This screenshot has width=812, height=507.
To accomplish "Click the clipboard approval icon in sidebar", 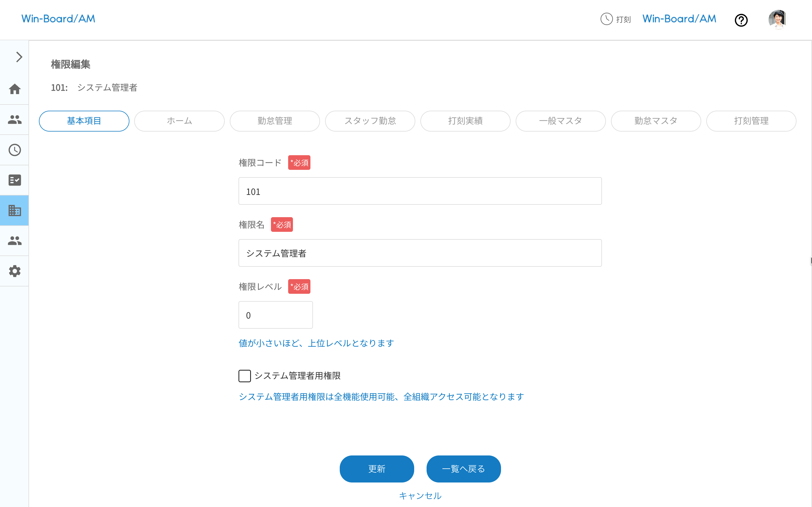I will [14, 180].
